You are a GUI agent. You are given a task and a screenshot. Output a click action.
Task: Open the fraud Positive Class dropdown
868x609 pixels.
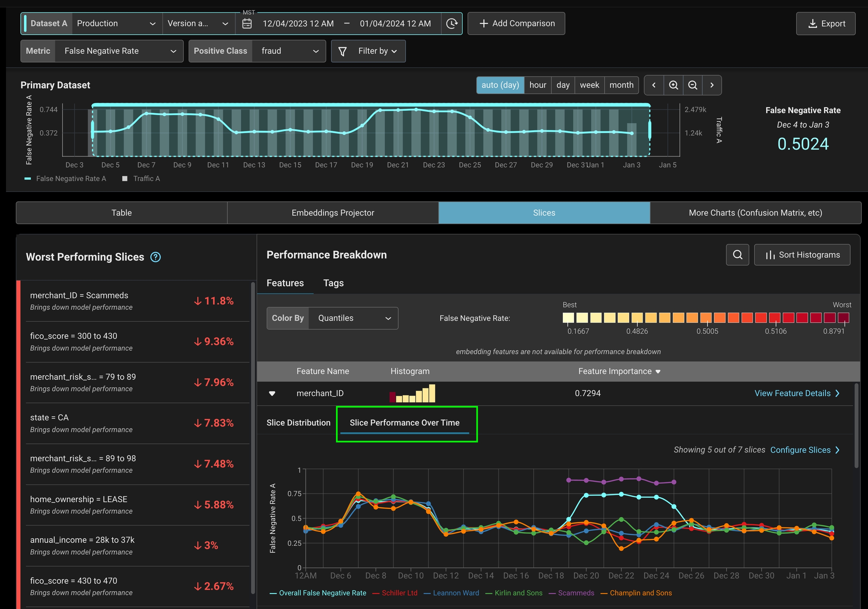point(289,51)
